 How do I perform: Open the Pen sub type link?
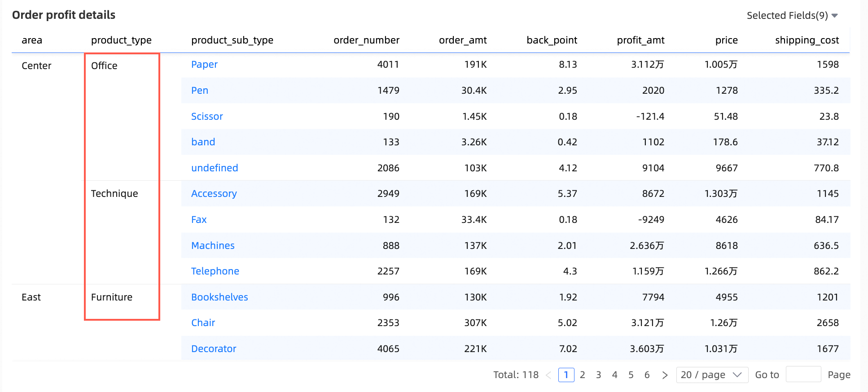point(200,90)
